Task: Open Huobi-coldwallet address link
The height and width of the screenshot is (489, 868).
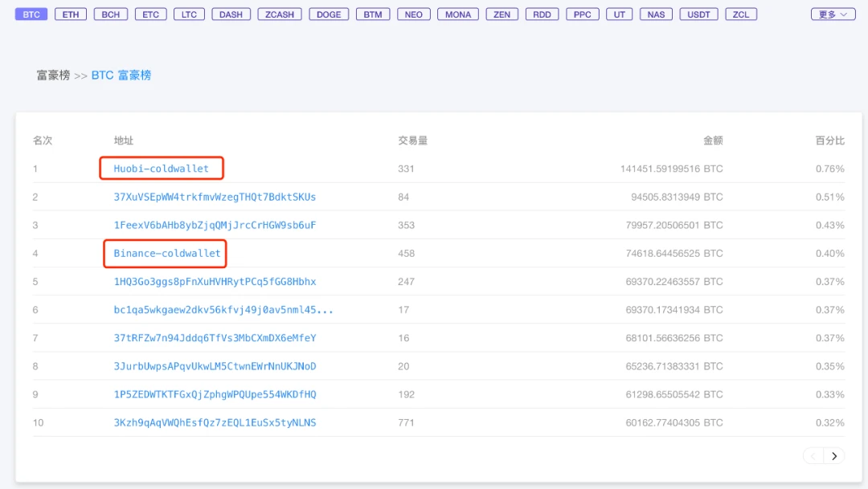Action: point(161,169)
